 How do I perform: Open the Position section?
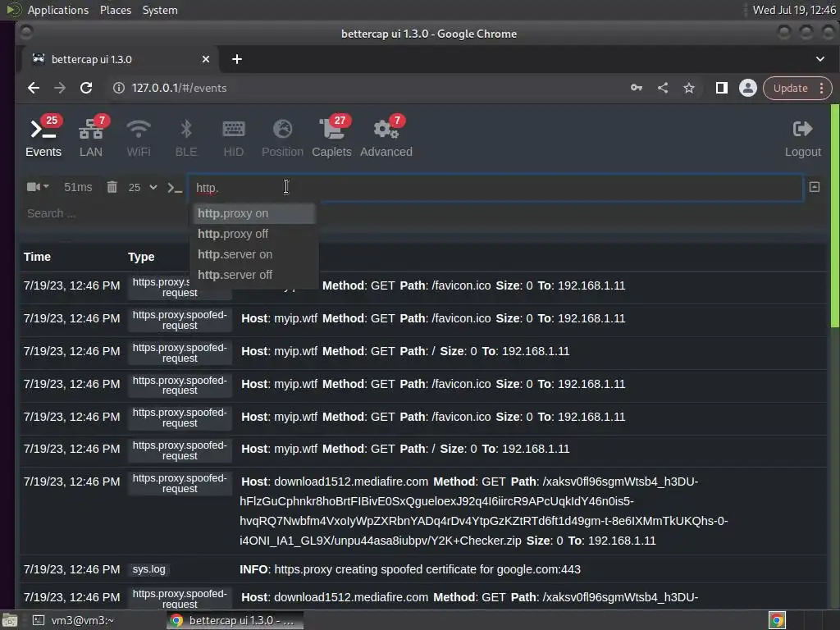coord(282,137)
